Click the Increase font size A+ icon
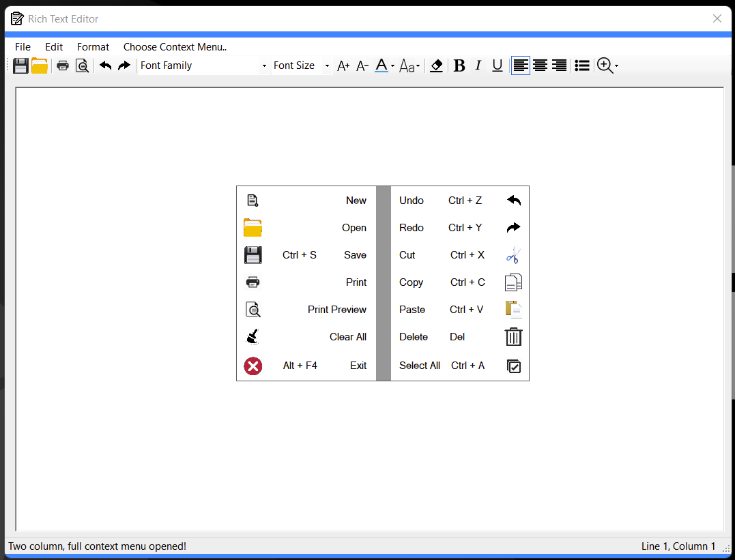Image resolution: width=735 pixels, height=560 pixels. [343, 65]
